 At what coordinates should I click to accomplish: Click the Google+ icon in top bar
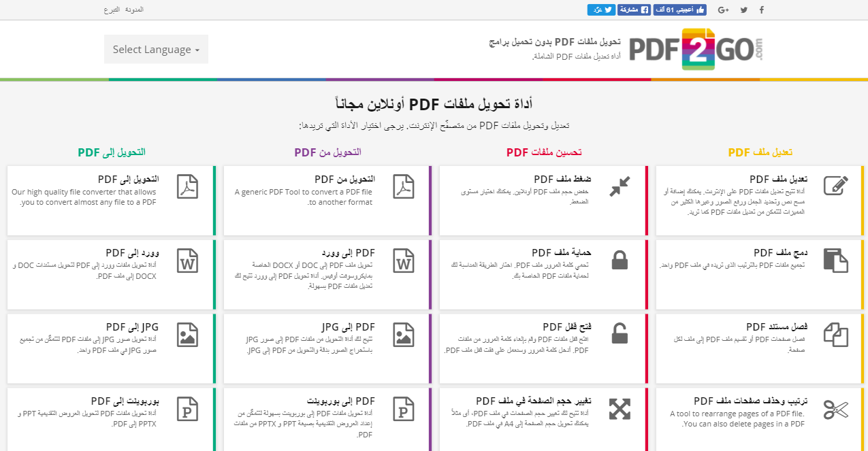pos(723,10)
